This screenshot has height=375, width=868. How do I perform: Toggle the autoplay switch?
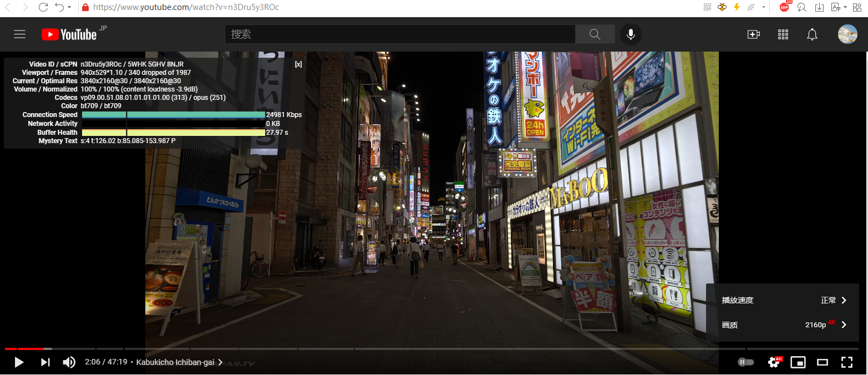pos(745,362)
